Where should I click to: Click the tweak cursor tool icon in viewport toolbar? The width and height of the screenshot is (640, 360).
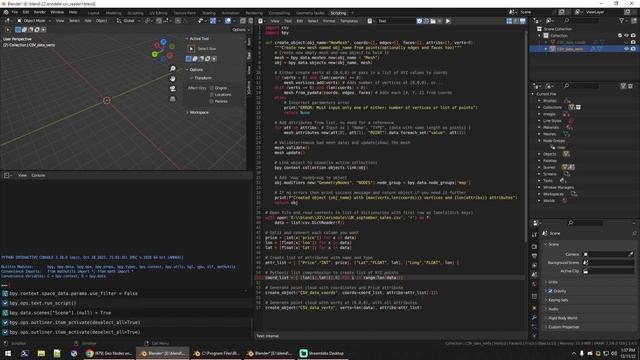(x=8, y=29)
